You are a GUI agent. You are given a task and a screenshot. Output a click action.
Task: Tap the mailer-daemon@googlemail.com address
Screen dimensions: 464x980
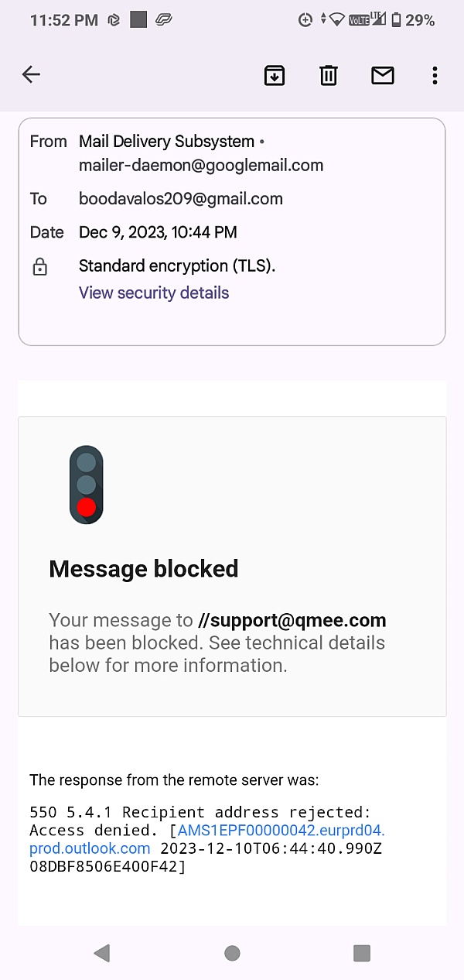coord(201,165)
